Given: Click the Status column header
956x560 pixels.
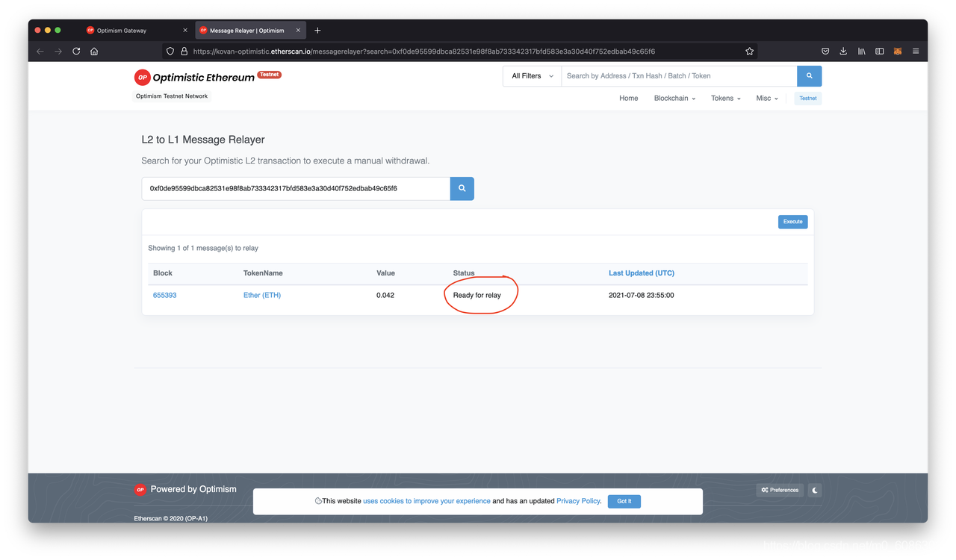Looking at the screenshot, I should pyautogui.click(x=464, y=273).
